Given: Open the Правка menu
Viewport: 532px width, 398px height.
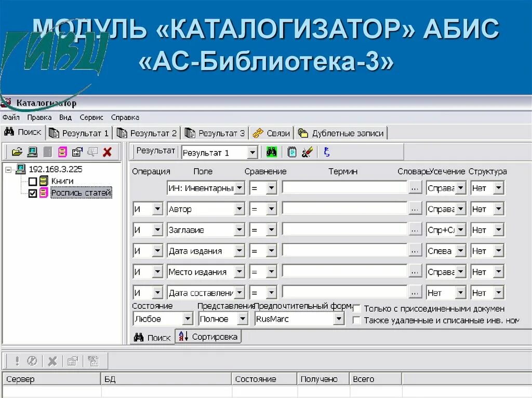Looking at the screenshot, I should 39,117.
